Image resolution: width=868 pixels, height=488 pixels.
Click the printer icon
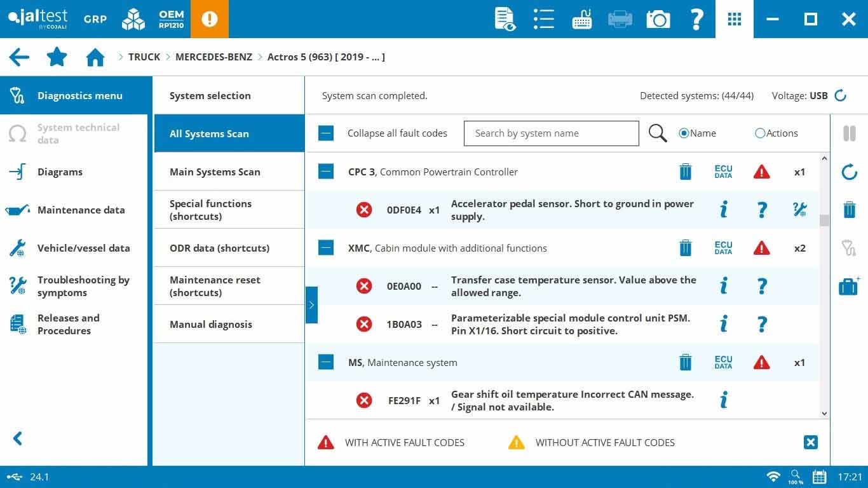[x=620, y=19]
